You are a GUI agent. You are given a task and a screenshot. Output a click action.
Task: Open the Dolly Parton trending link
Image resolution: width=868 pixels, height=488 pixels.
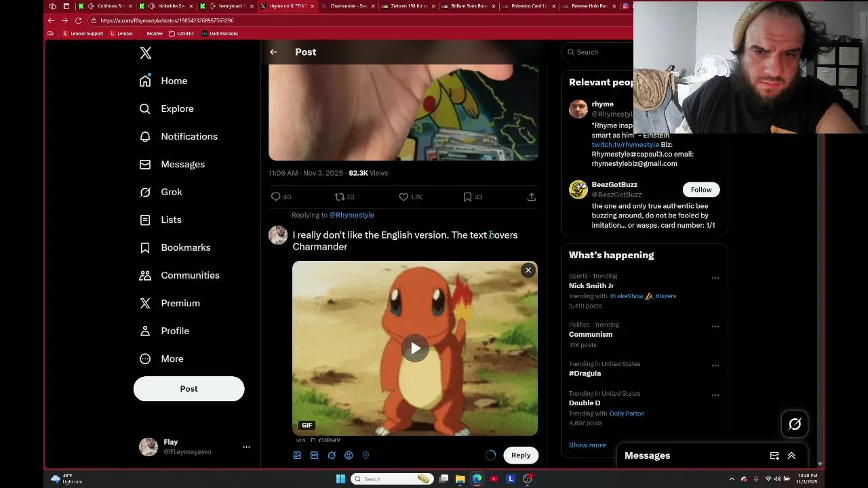point(627,413)
